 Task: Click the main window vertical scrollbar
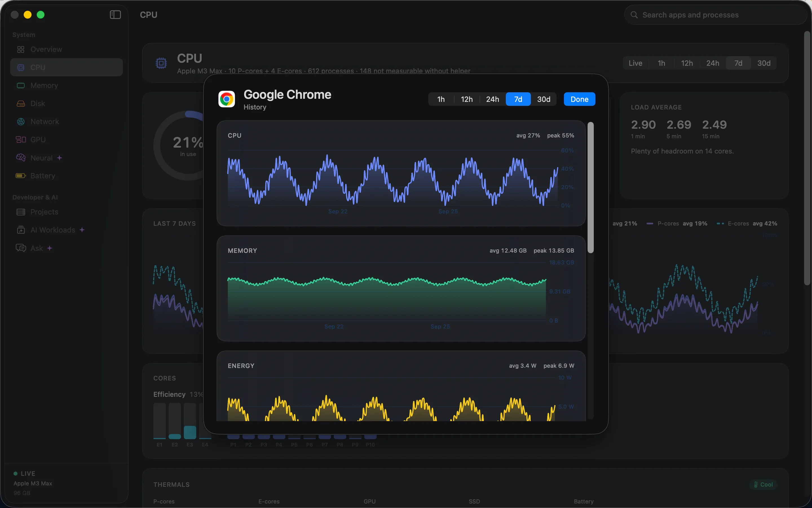pyautogui.click(x=807, y=158)
